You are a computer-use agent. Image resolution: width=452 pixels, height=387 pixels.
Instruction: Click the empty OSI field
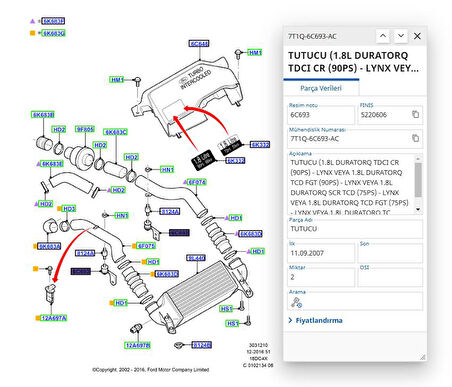pos(390,277)
